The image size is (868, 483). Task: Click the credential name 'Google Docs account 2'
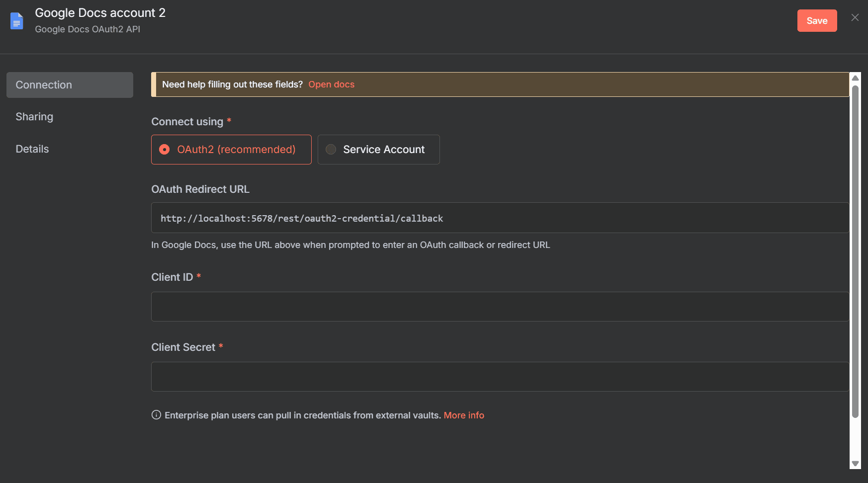pos(100,13)
